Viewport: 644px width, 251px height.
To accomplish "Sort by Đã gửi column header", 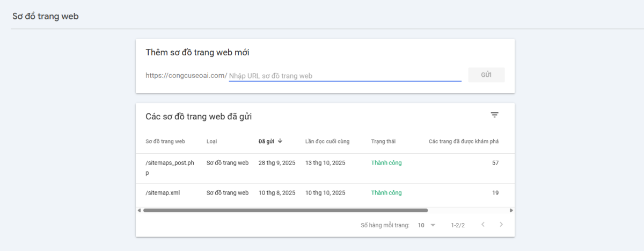I will (x=266, y=141).
